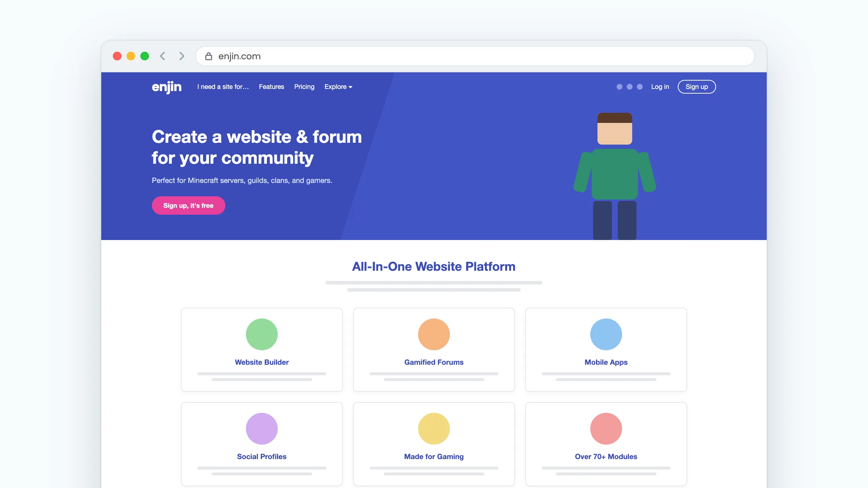This screenshot has height=488, width=868.
Task: Click the red Over 70+ Modules circle icon
Action: [x=606, y=429]
